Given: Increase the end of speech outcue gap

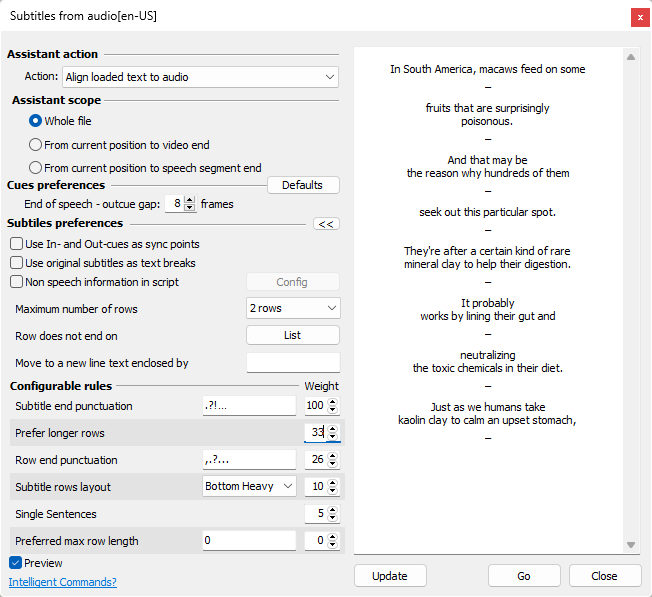Looking at the screenshot, I should coord(191,200).
